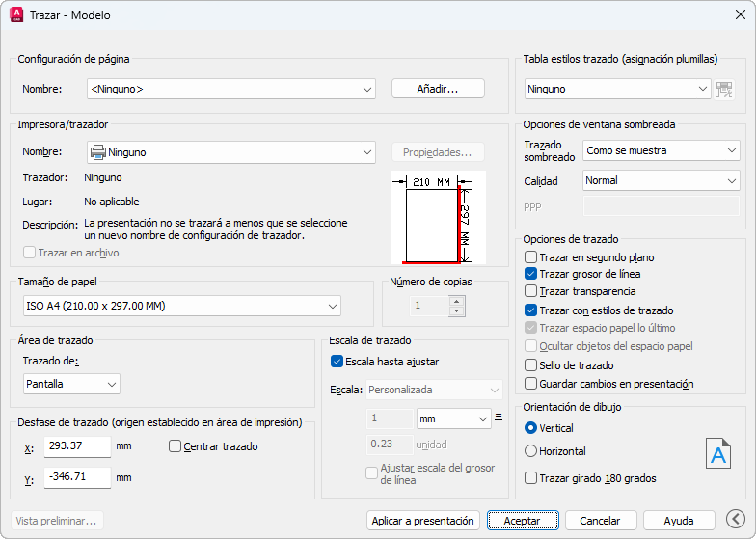Click the plot style table editor icon
The height and width of the screenshot is (539, 756).
click(x=726, y=89)
